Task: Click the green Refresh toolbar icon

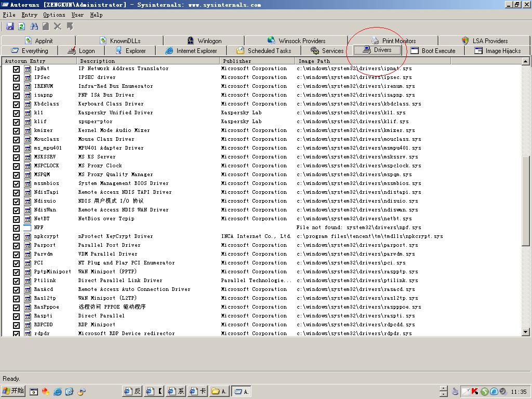Action: click(22, 26)
